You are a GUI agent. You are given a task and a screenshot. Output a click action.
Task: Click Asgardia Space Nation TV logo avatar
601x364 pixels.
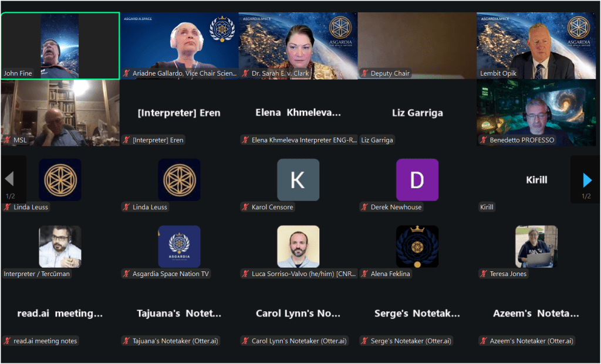click(x=179, y=247)
